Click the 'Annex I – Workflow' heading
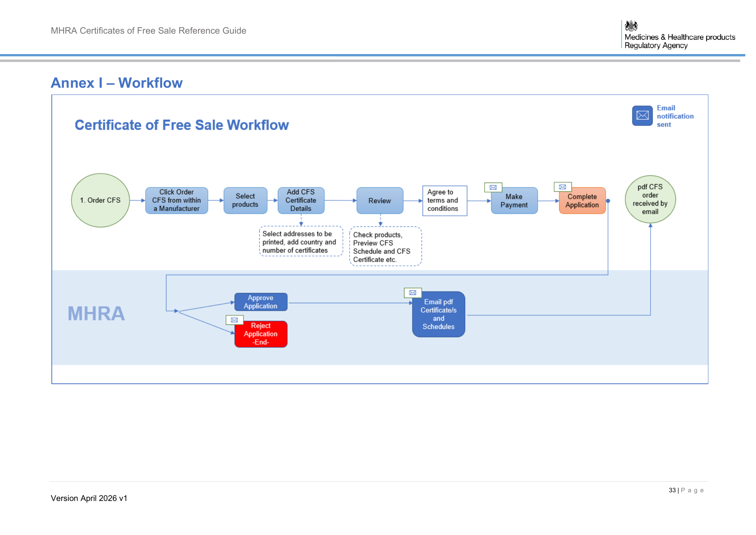The width and height of the screenshot is (756, 535). pyautogui.click(x=116, y=83)
